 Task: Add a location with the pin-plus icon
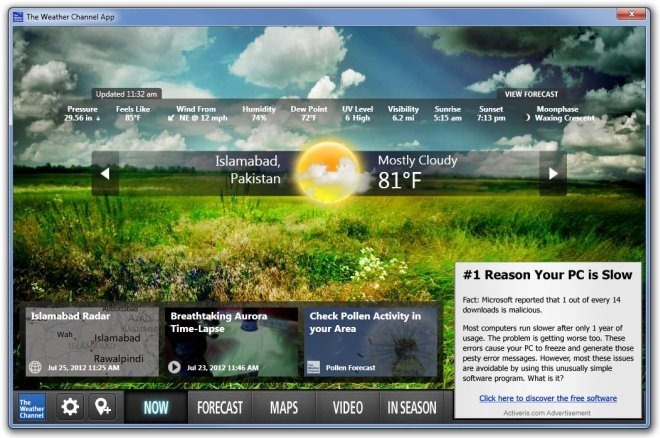pyautogui.click(x=103, y=407)
